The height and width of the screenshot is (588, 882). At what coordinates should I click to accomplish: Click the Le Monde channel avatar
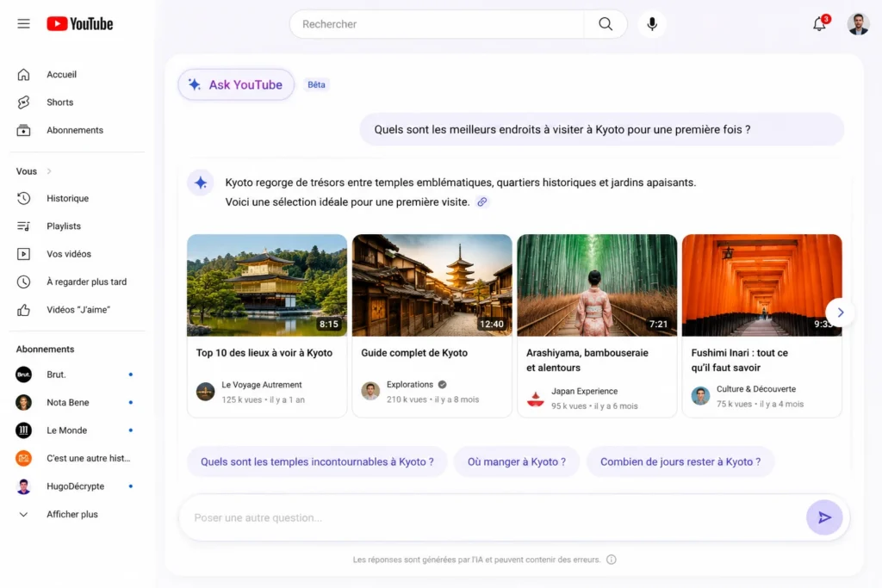23,430
